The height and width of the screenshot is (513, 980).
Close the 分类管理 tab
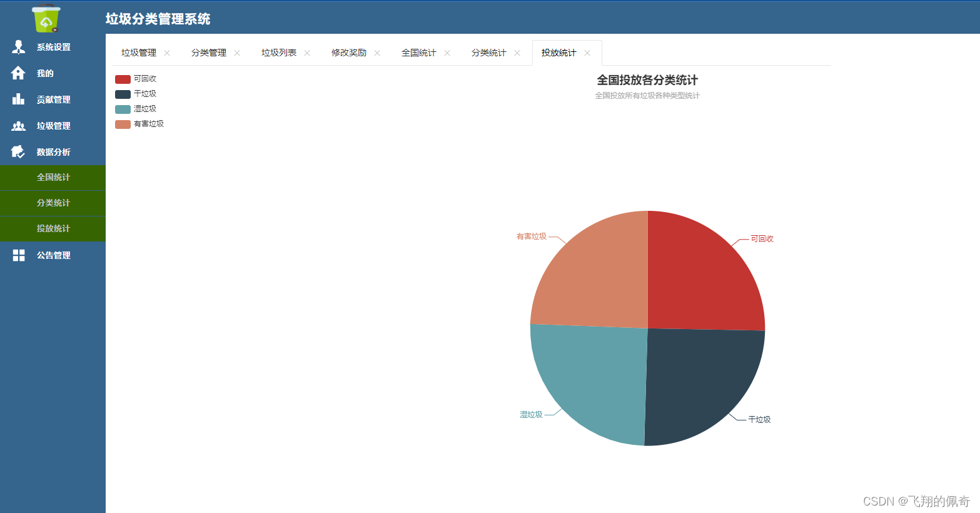coord(237,53)
